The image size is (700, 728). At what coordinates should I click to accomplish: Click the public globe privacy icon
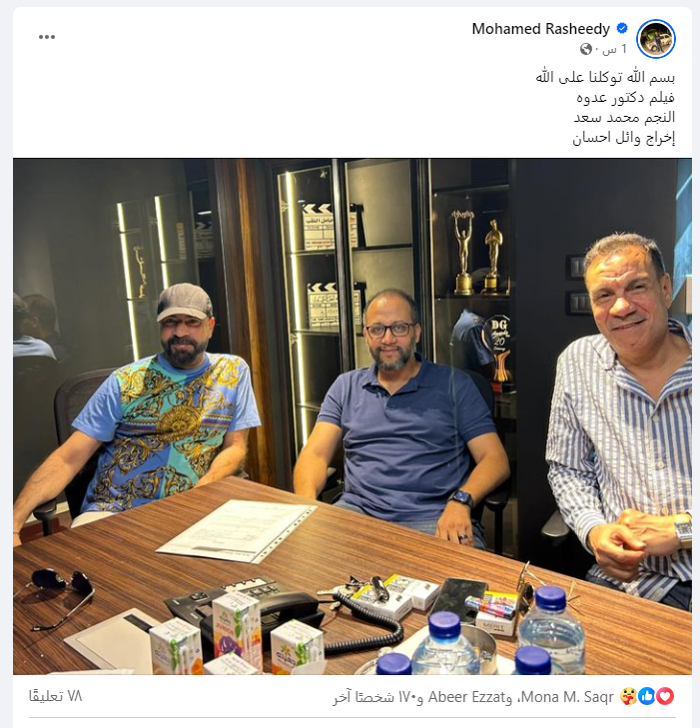pos(586,49)
